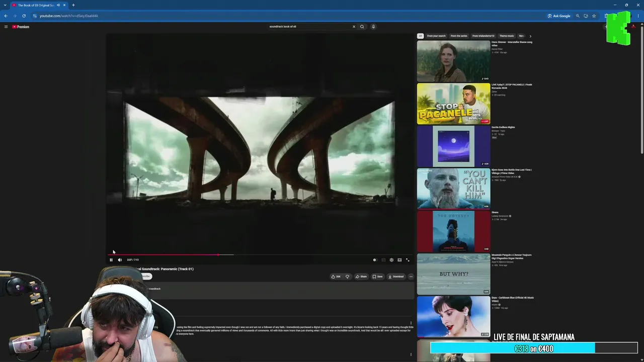
Task: Click the browser address bar URL
Action: click(x=69, y=16)
